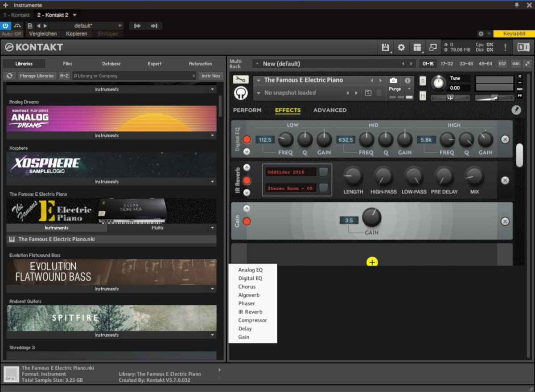Viewport: 535px width, 392px height.
Task: Toggle the Gain effect bypass button
Action: coord(247,221)
